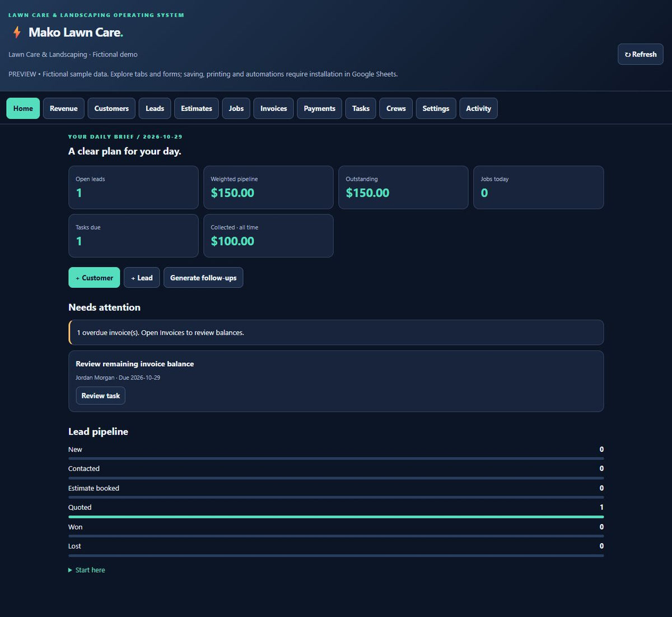Open the Tasks tab

[361, 109]
